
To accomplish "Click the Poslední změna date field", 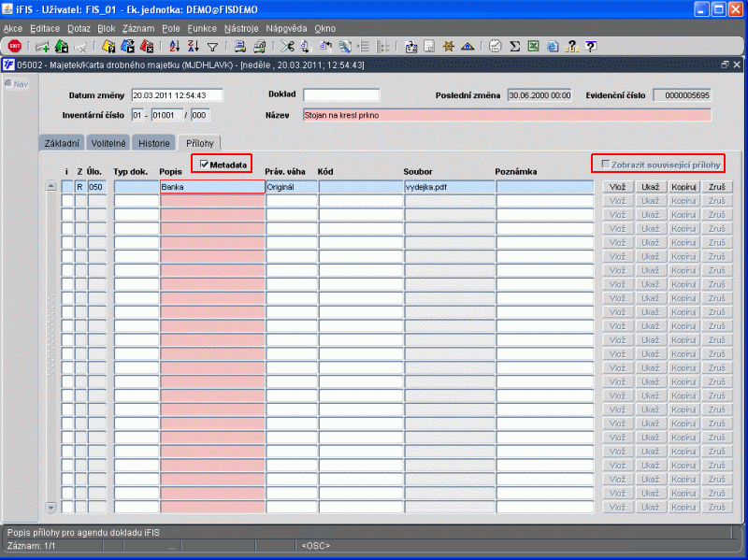I will coord(539,95).
